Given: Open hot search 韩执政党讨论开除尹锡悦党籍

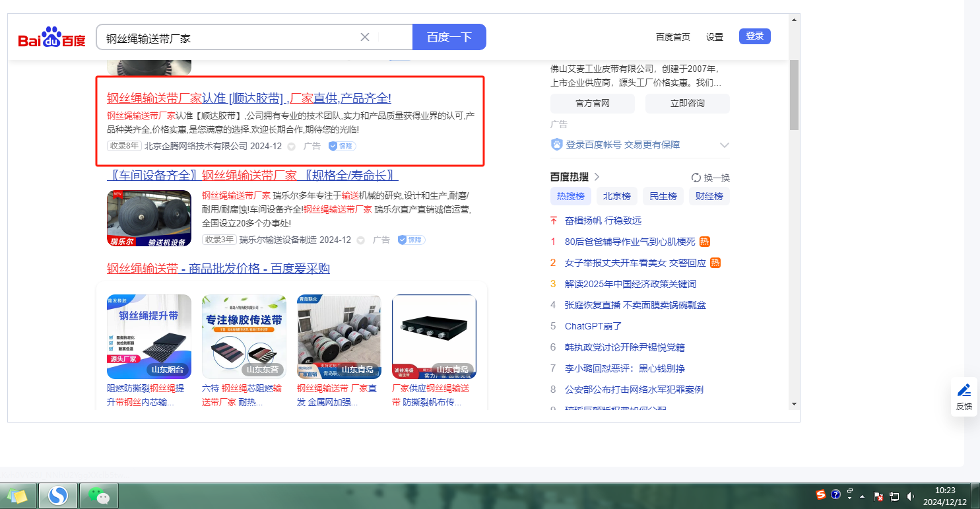Looking at the screenshot, I should (625, 347).
